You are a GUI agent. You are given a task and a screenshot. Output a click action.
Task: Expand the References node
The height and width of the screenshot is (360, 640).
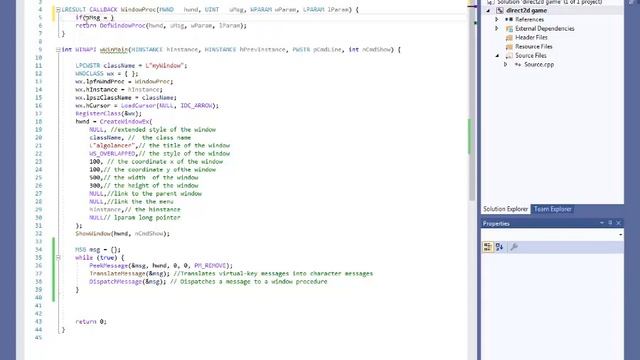coord(497,20)
